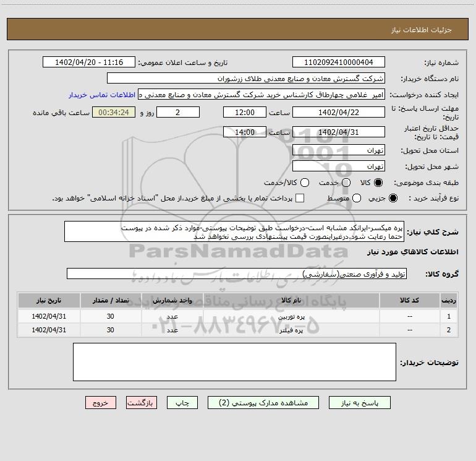The height and width of the screenshot is (461, 476).
Task: Click the 14:00 validity time field
Action: (x=245, y=132)
